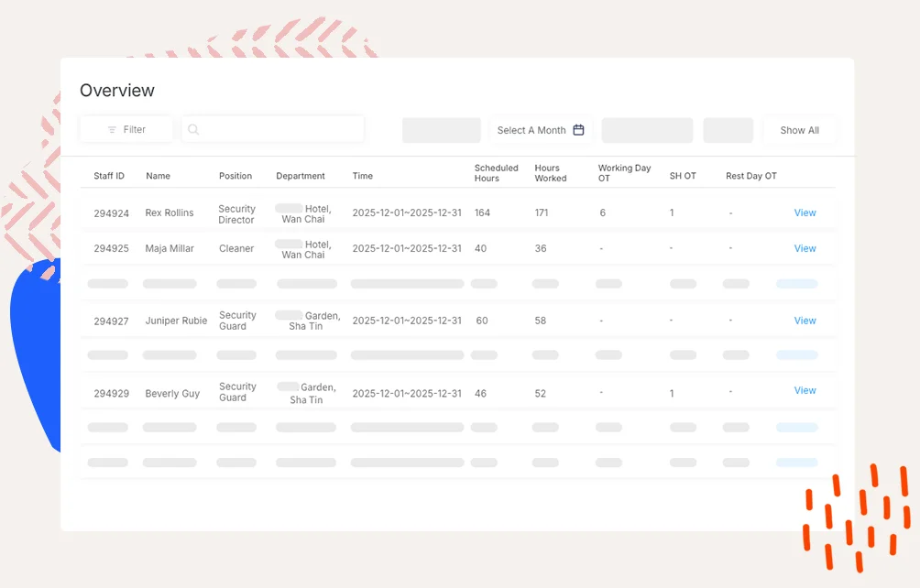
Task: Click the magnifier search icon
Action: [x=193, y=130]
